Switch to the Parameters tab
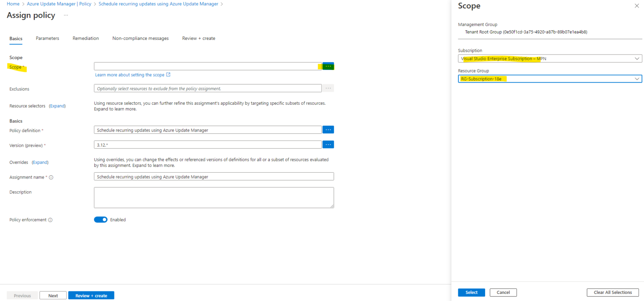Image resolution: width=644 pixels, height=301 pixels. click(47, 38)
